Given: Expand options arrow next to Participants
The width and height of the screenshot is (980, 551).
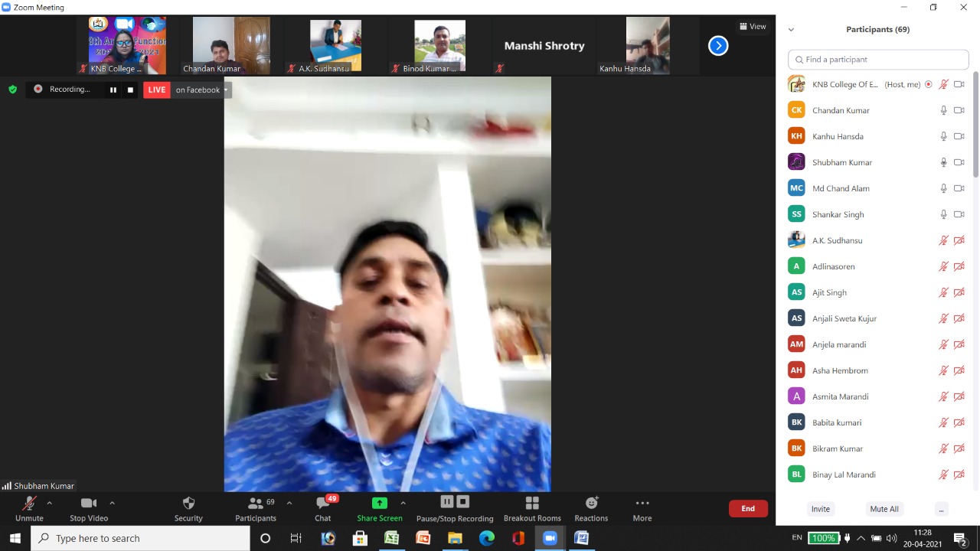Looking at the screenshot, I should click(x=289, y=503).
